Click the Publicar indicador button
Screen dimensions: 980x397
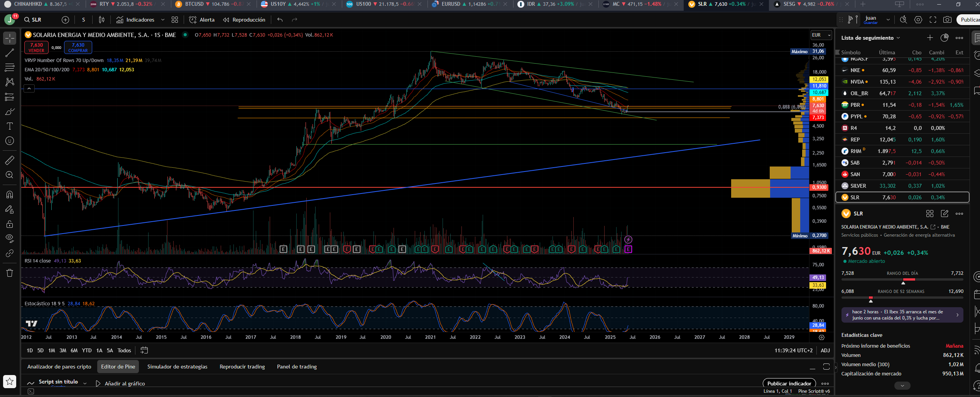[789, 384]
